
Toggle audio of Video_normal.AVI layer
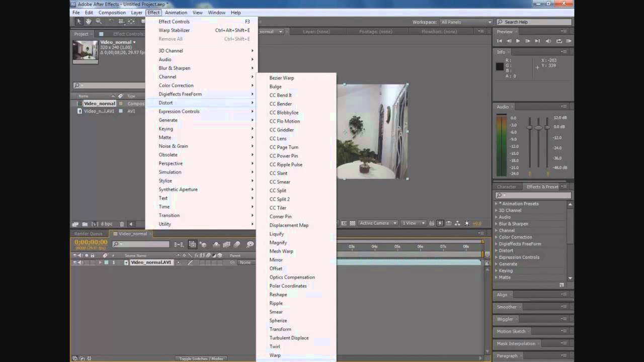[x=80, y=262]
